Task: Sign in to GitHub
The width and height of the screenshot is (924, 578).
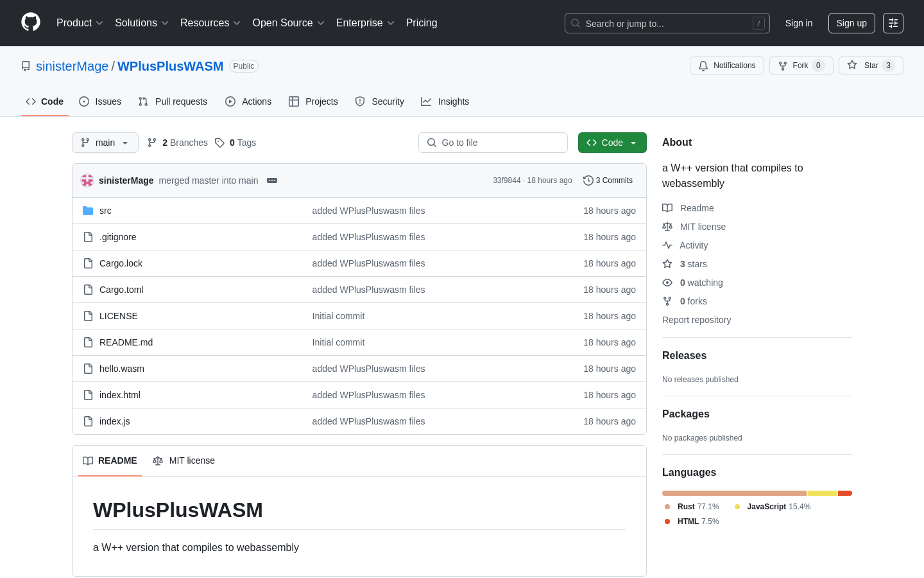Action: (799, 23)
